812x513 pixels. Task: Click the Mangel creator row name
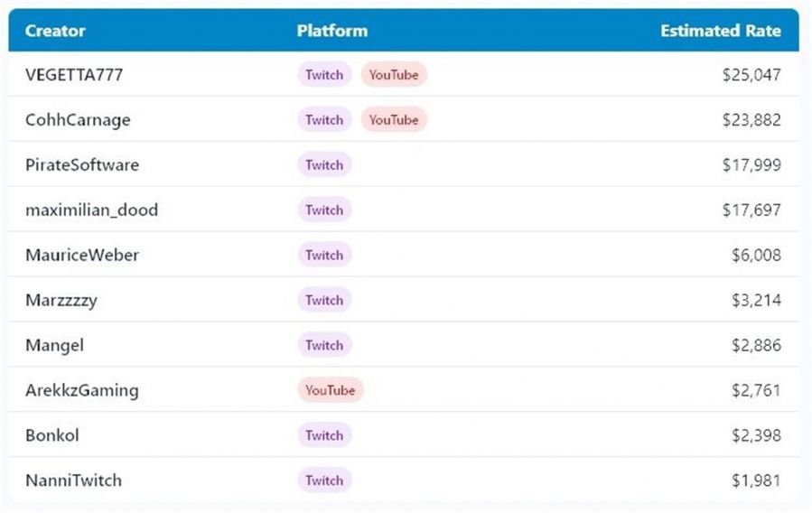point(54,346)
